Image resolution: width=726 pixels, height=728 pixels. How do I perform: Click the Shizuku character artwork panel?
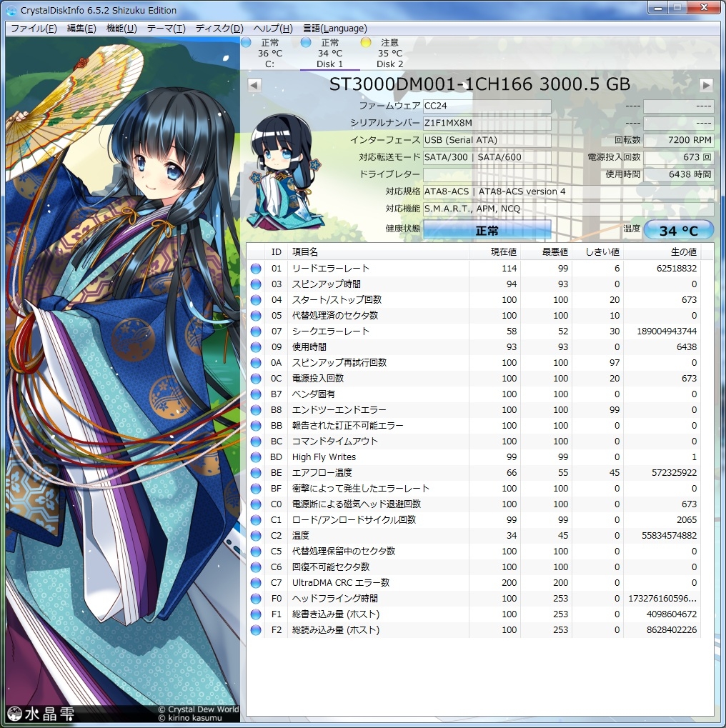(123, 380)
